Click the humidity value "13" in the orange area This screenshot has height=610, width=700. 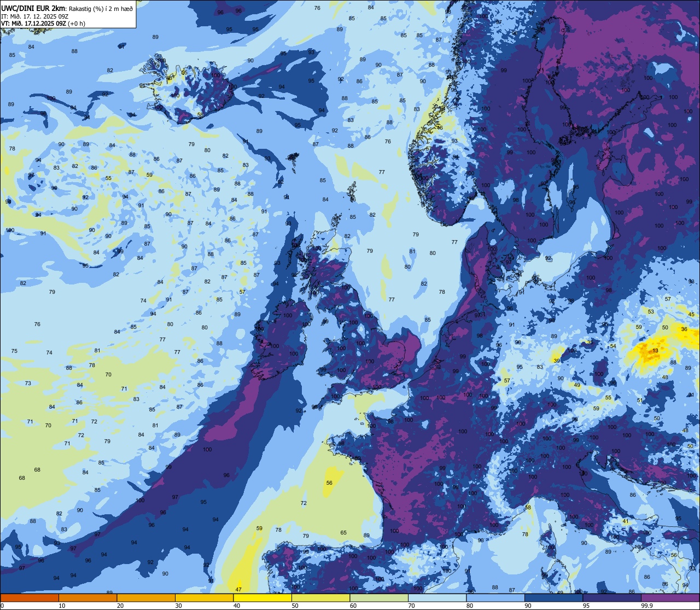pos(656,350)
